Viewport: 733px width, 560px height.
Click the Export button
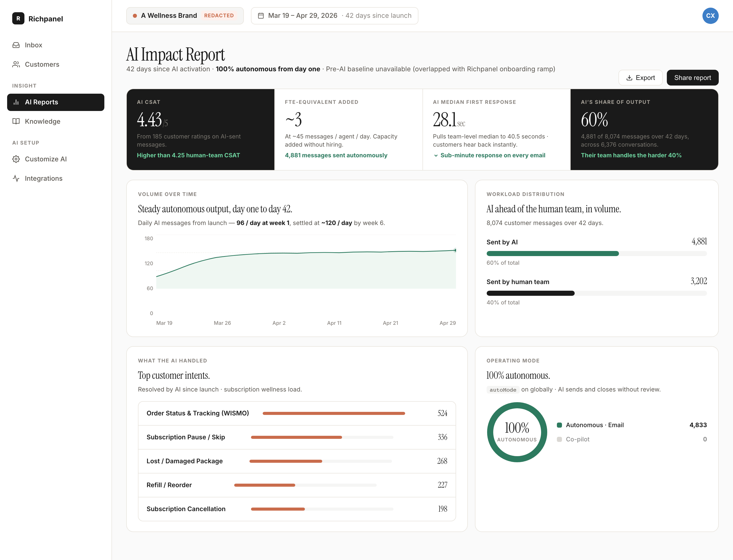[x=640, y=78]
